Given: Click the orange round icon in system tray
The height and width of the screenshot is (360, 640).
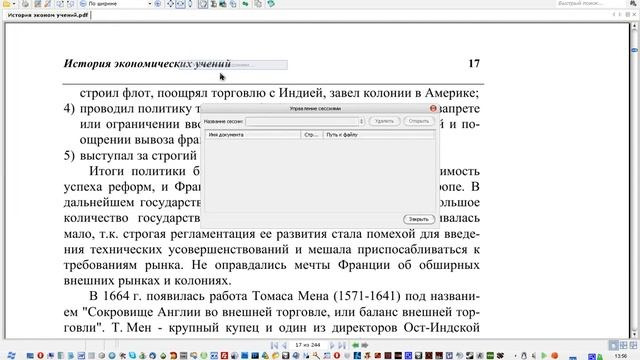Looking at the screenshot, I should pos(555,356).
